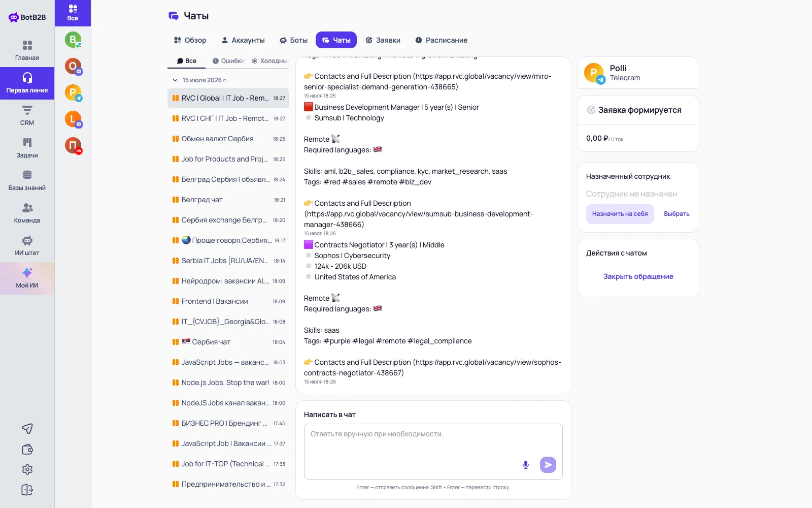812x508 pixels.
Task: Open chat Предпринимательство и ...
Action: [x=228, y=484]
